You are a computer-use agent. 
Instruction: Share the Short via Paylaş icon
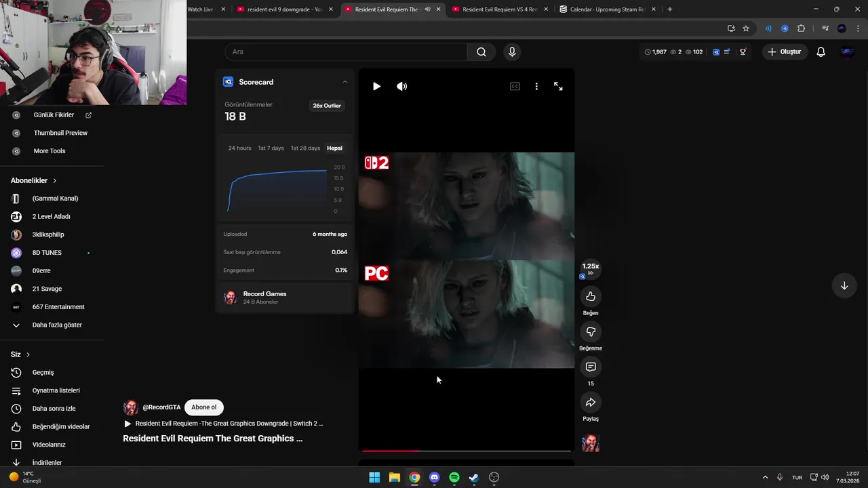click(x=591, y=402)
